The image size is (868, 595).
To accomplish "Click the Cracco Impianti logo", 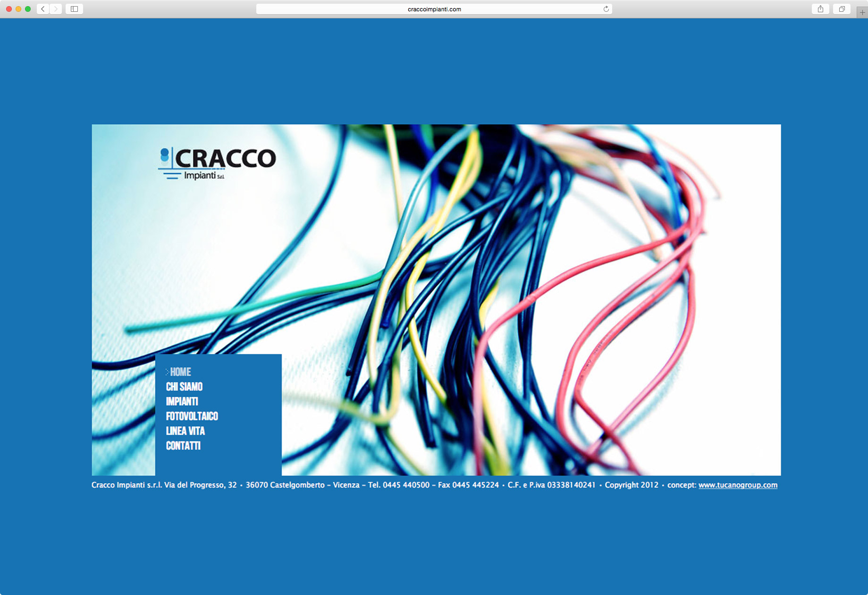I will click(217, 163).
